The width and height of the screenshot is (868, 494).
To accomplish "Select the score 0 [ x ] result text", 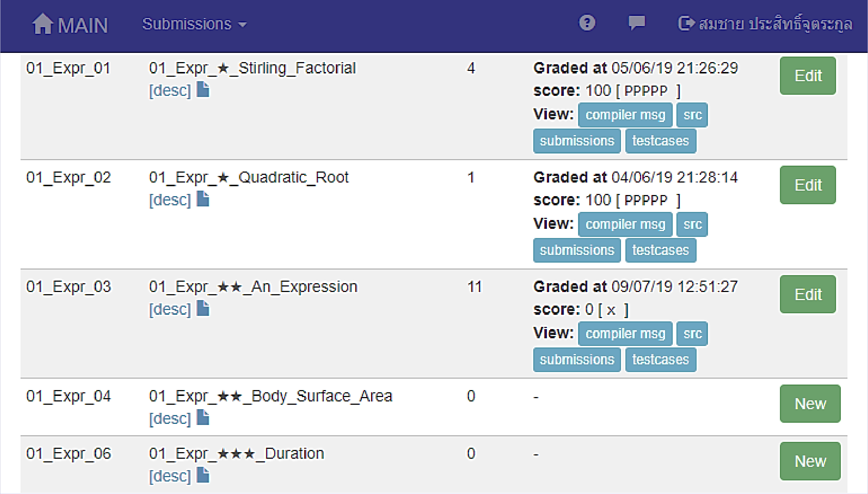I will click(581, 310).
